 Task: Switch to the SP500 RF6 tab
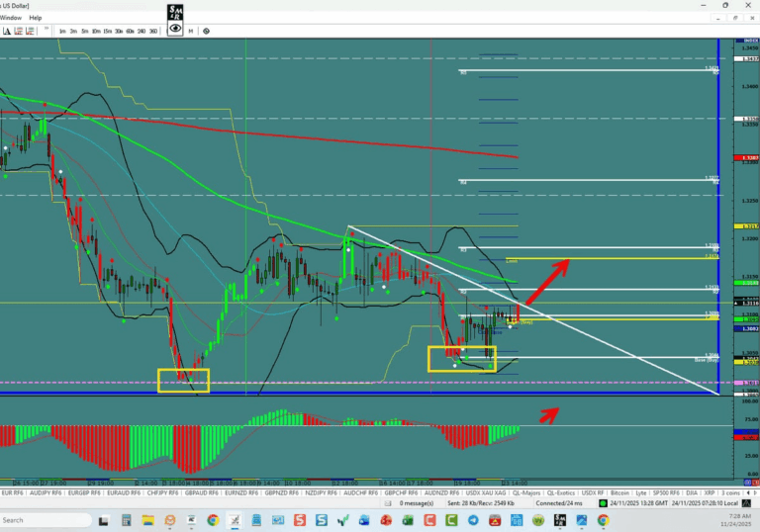(666, 492)
